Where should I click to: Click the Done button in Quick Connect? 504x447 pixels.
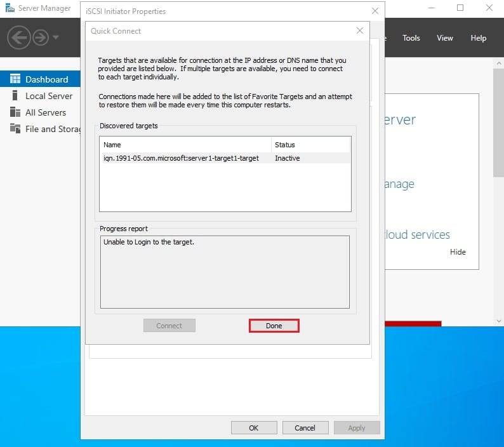tap(274, 326)
